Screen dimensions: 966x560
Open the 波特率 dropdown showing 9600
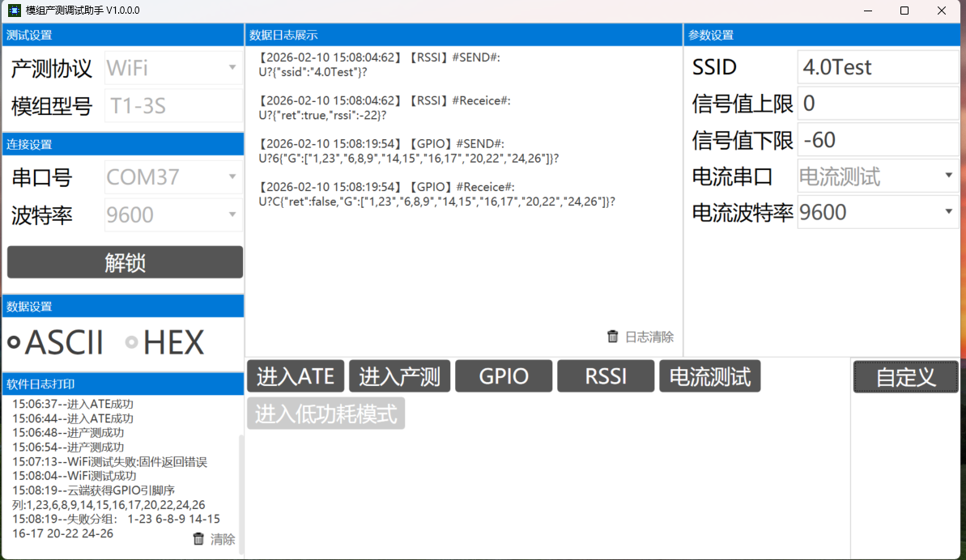[172, 213]
